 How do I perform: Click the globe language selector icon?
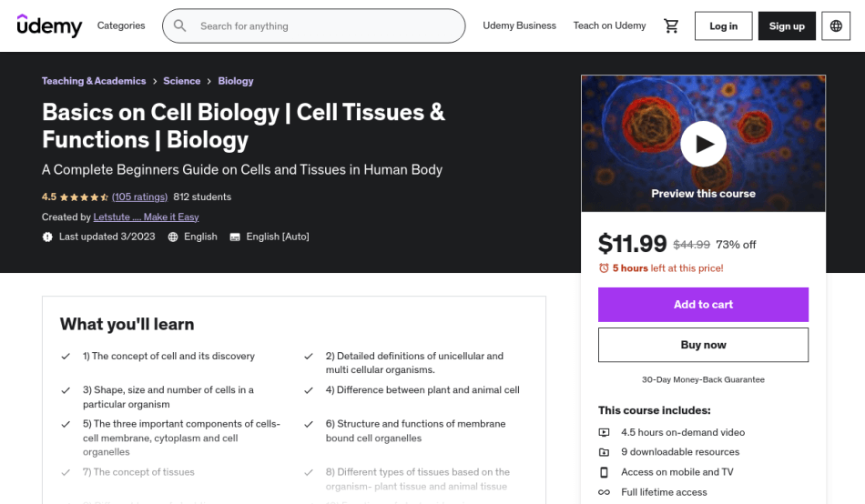coord(836,25)
